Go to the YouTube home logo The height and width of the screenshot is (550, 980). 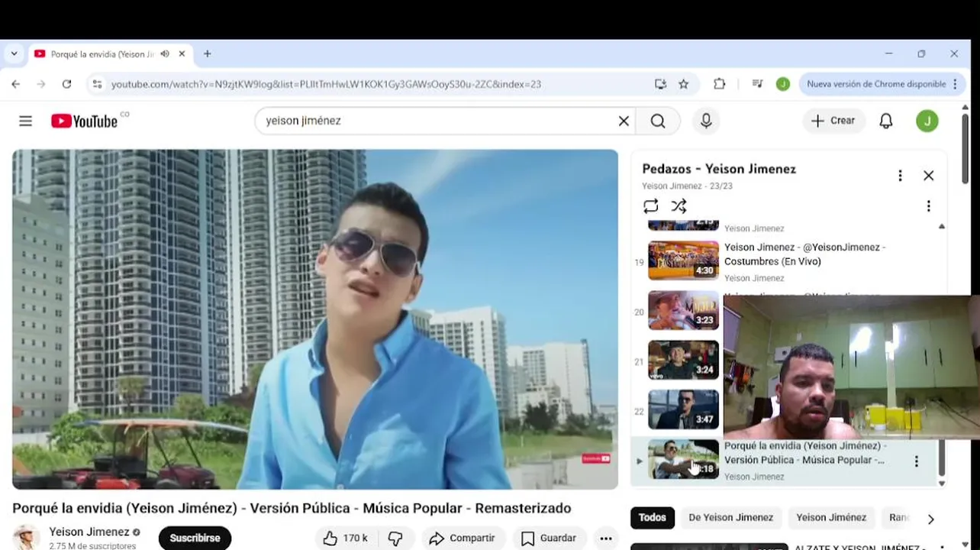(x=84, y=121)
